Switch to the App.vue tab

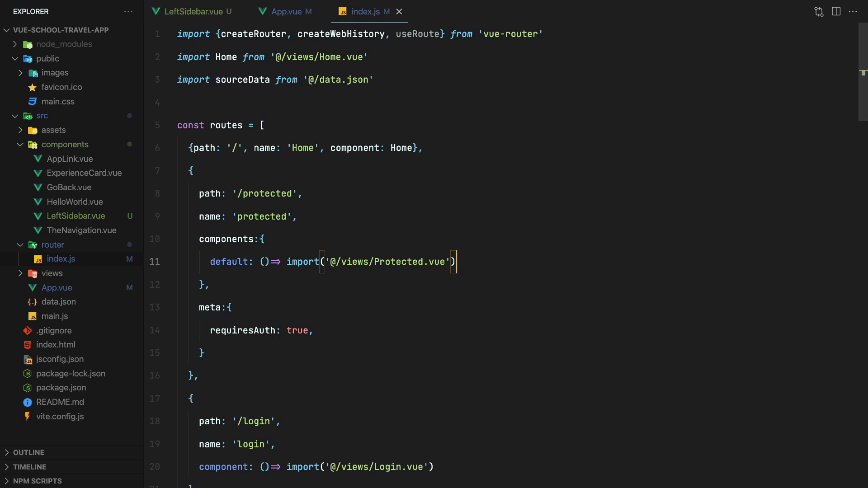coord(286,12)
